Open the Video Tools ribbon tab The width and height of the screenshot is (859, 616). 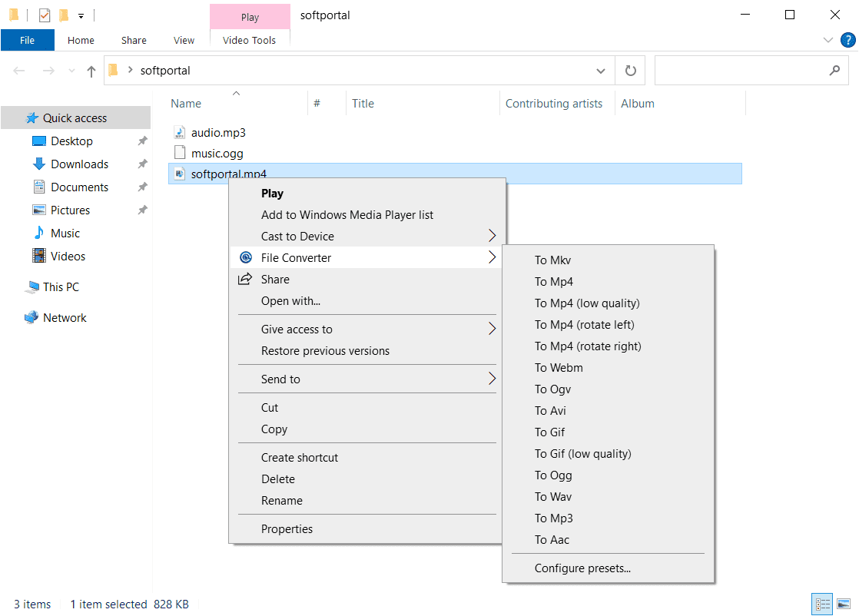249,40
